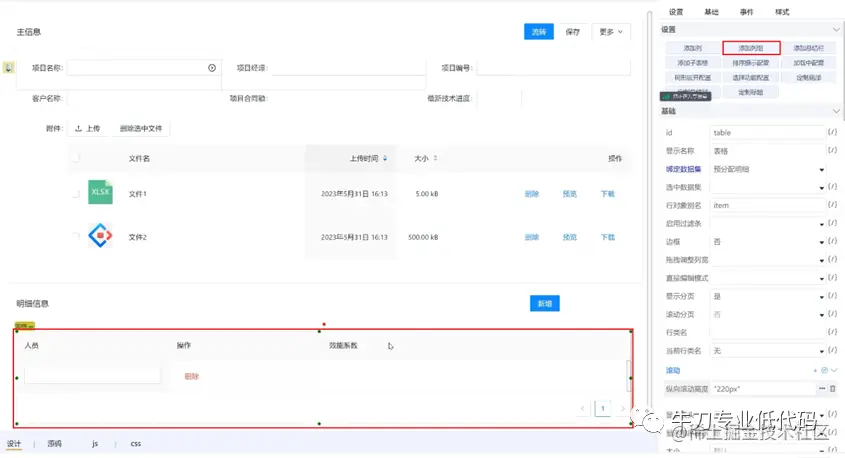
Task: Click the 项目编号 input field
Action: tap(553, 68)
